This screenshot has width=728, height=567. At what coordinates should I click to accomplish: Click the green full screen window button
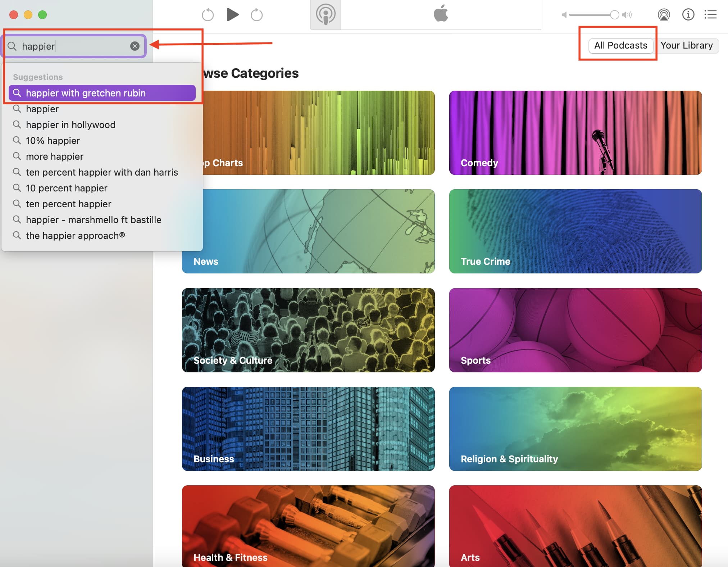[42, 15]
